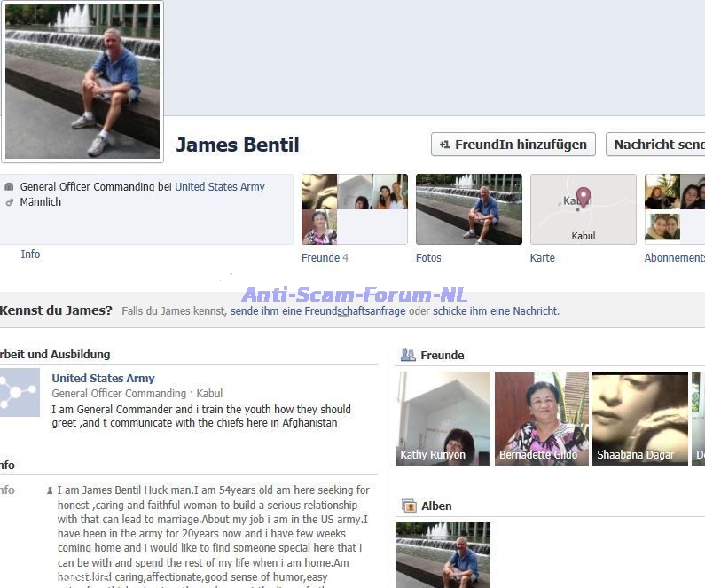Click the Alben section header icon
Viewport: 705px width, 588px height.
409,506
